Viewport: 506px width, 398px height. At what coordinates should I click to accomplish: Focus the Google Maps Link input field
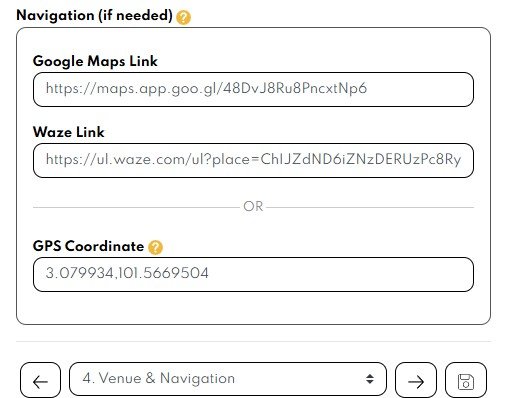(253, 89)
